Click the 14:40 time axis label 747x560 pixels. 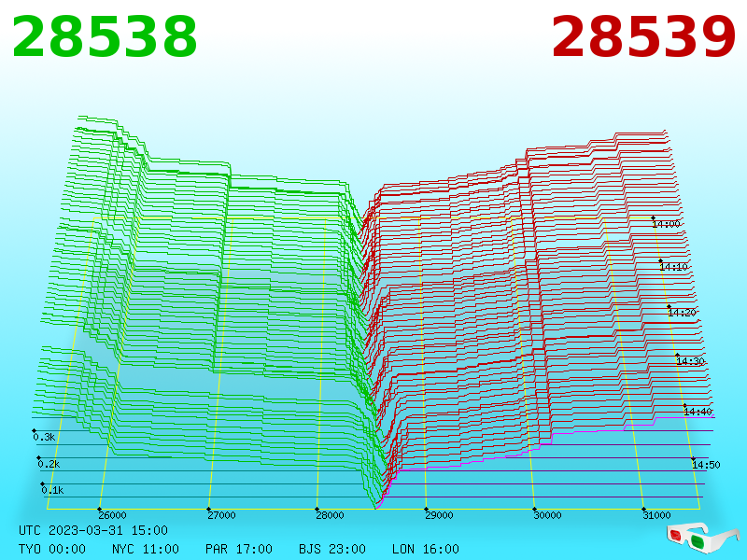tap(698, 412)
